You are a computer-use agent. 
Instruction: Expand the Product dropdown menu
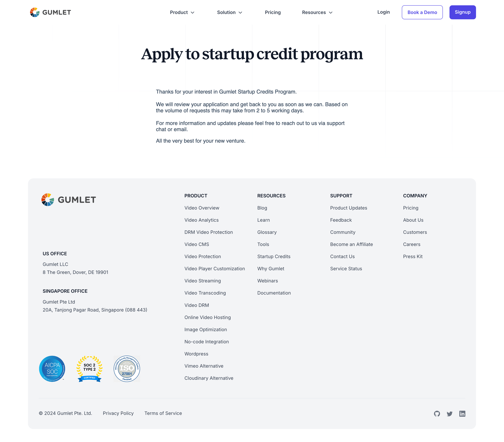click(x=182, y=12)
